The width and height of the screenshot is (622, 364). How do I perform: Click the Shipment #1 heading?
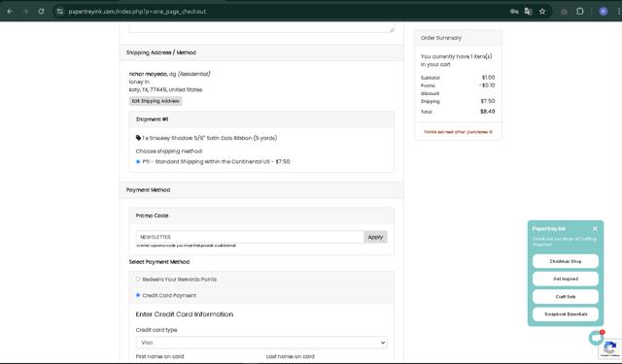(x=153, y=119)
